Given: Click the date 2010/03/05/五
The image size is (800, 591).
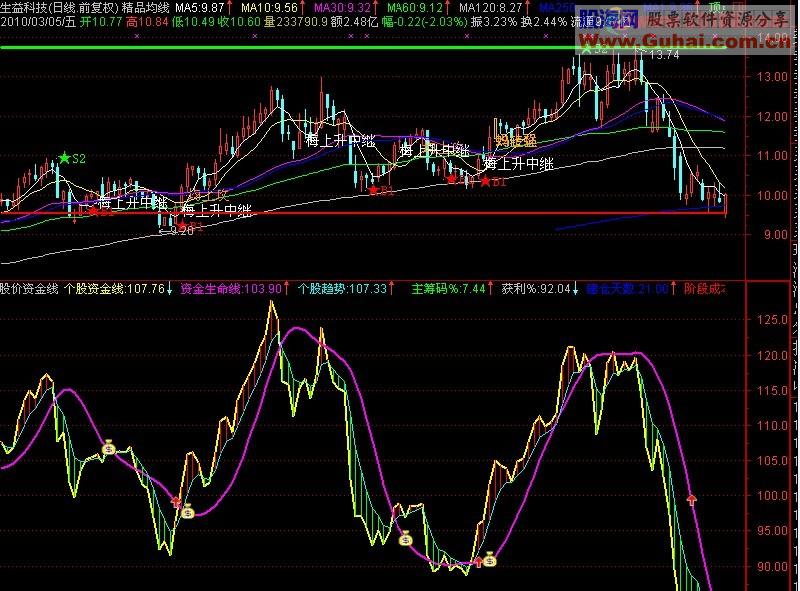Looking at the screenshot, I should [x=38, y=22].
